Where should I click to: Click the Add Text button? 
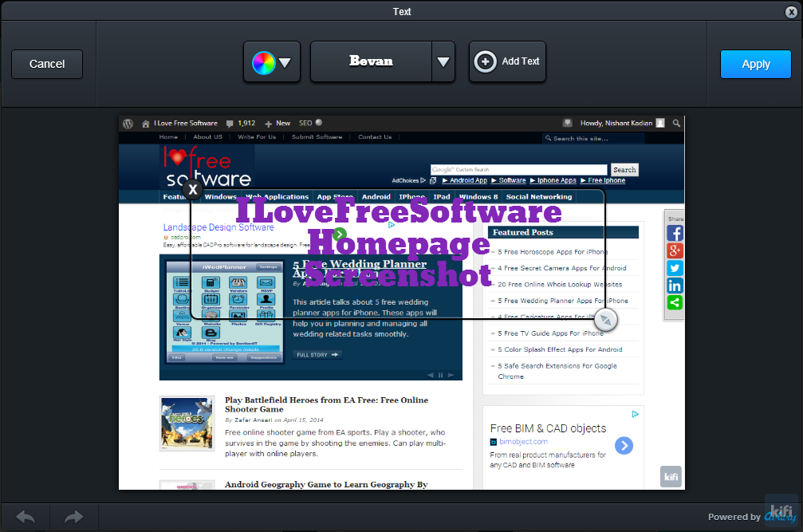507,61
